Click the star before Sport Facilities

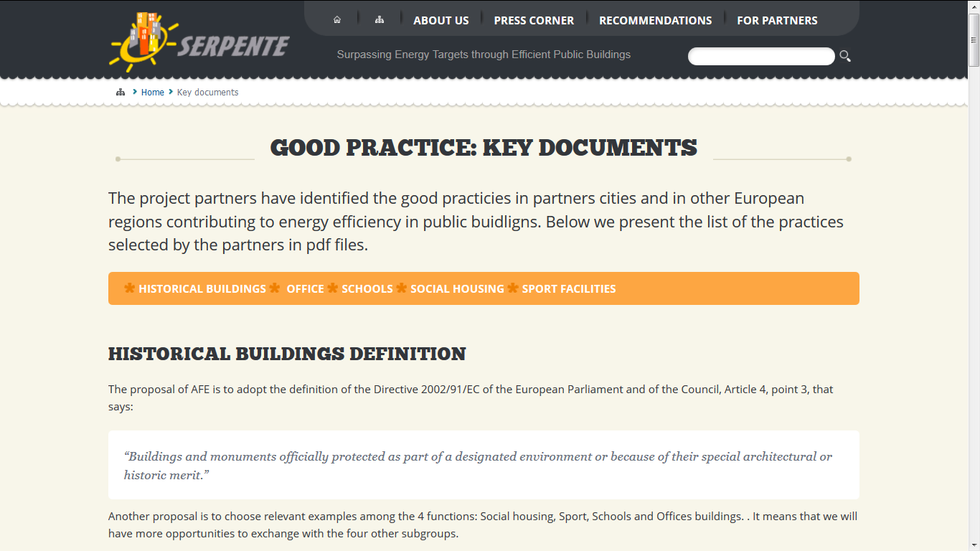513,288
